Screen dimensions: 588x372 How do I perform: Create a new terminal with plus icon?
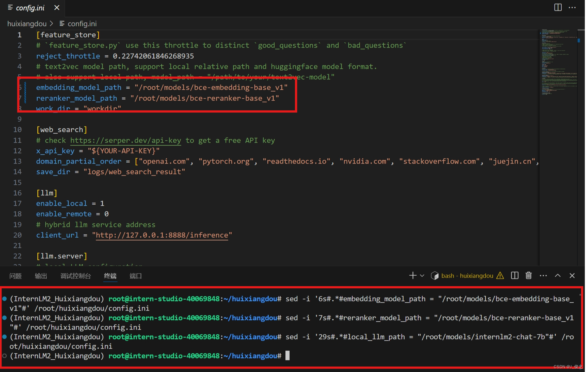click(x=412, y=275)
